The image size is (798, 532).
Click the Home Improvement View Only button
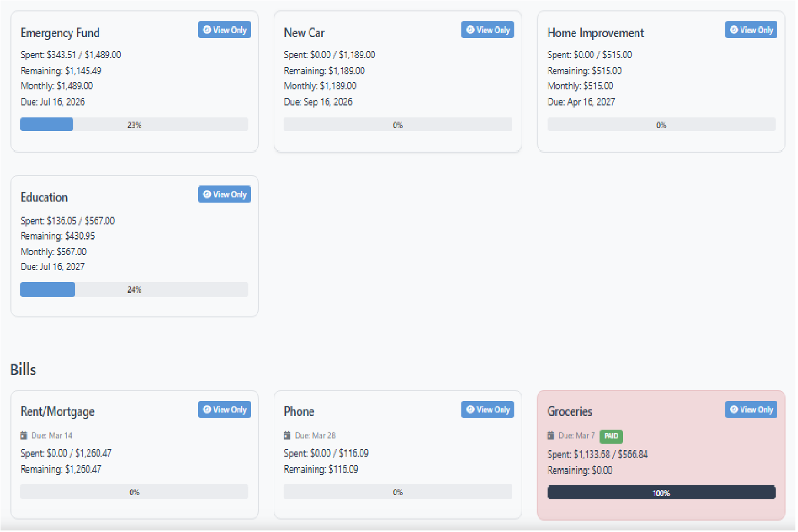point(751,30)
